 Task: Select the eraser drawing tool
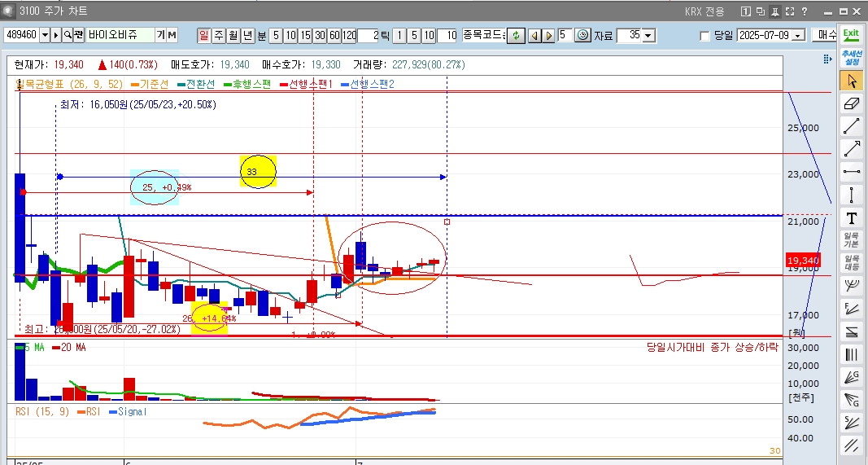click(x=852, y=103)
